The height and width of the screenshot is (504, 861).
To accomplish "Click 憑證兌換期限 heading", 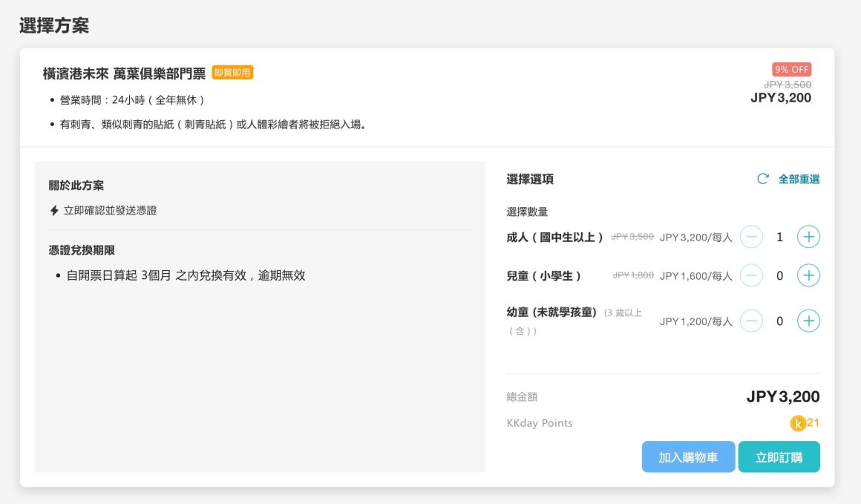I will 81,250.
